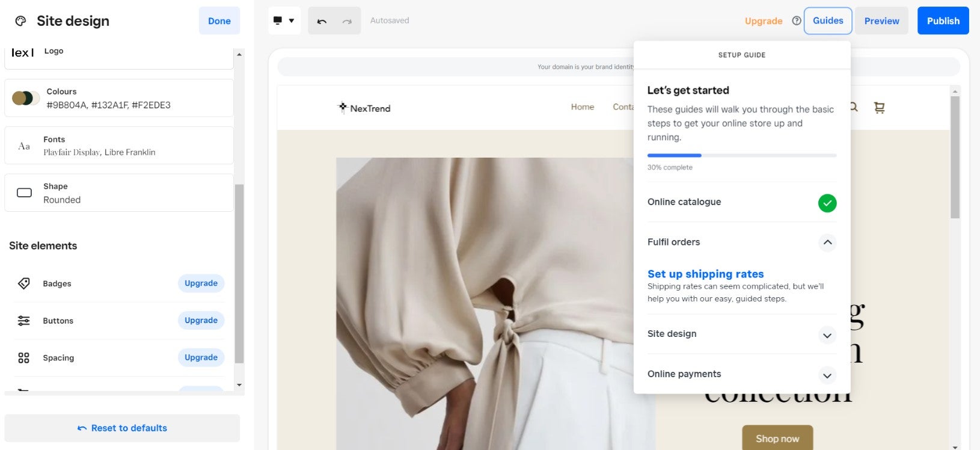
Task: Click the shopping cart icon in site preview
Action: pos(879,108)
